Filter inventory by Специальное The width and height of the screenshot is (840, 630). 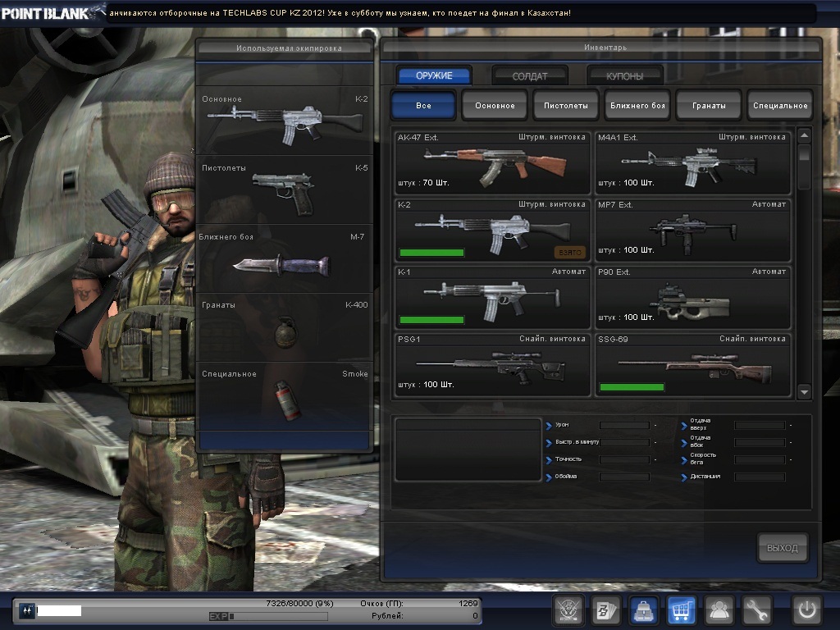coord(780,106)
